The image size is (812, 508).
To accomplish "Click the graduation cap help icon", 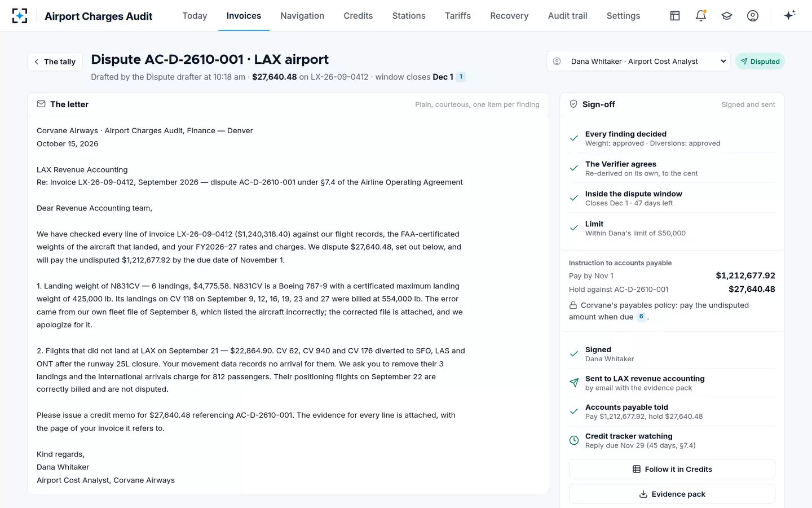I will (x=727, y=16).
